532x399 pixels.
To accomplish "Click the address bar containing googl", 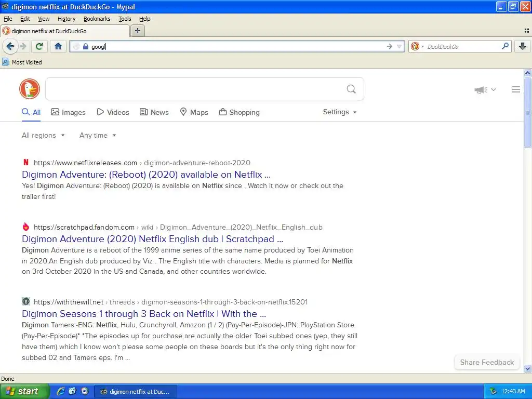I will point(237,46).
